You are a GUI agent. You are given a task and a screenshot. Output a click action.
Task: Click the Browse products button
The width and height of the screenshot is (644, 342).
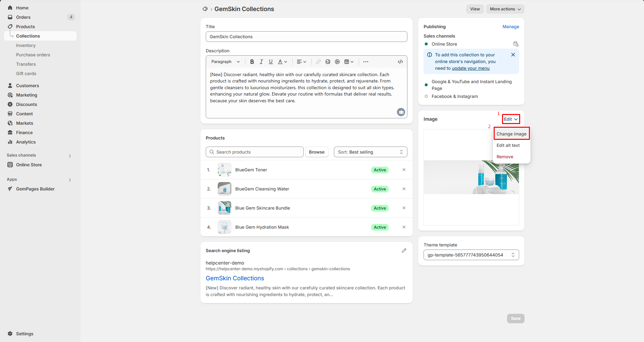316,152
